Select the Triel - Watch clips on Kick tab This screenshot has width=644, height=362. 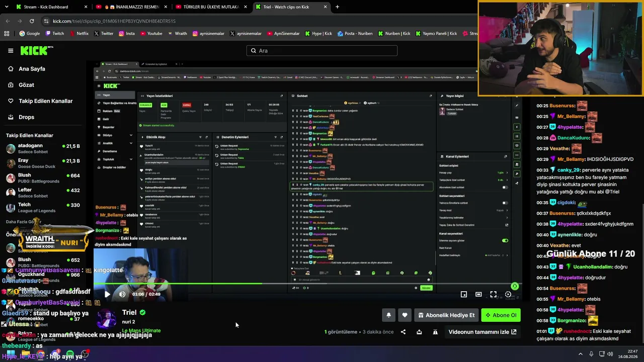pos(291,7)
